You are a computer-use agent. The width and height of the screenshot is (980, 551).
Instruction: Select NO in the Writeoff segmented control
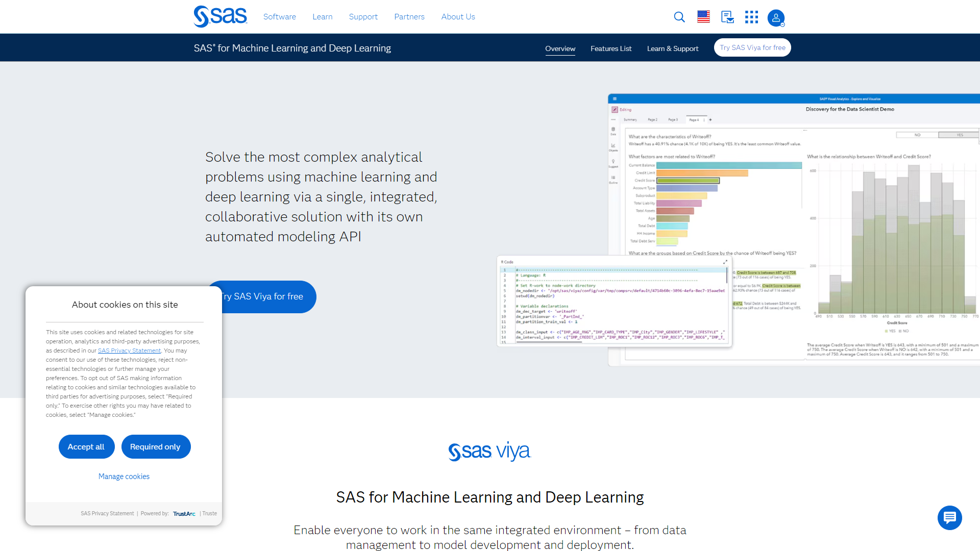point(917,135)
